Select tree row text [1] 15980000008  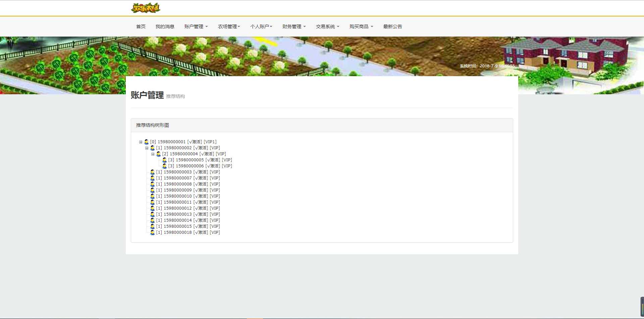pyautogui.click(x=188, y=184)
